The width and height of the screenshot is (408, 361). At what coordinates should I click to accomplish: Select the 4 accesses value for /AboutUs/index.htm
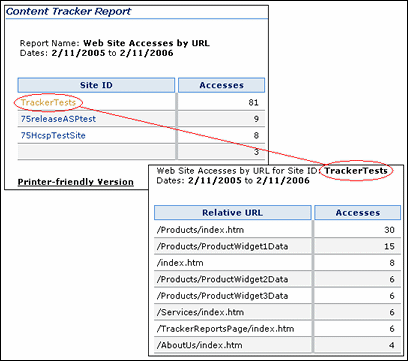click(392, 345)
